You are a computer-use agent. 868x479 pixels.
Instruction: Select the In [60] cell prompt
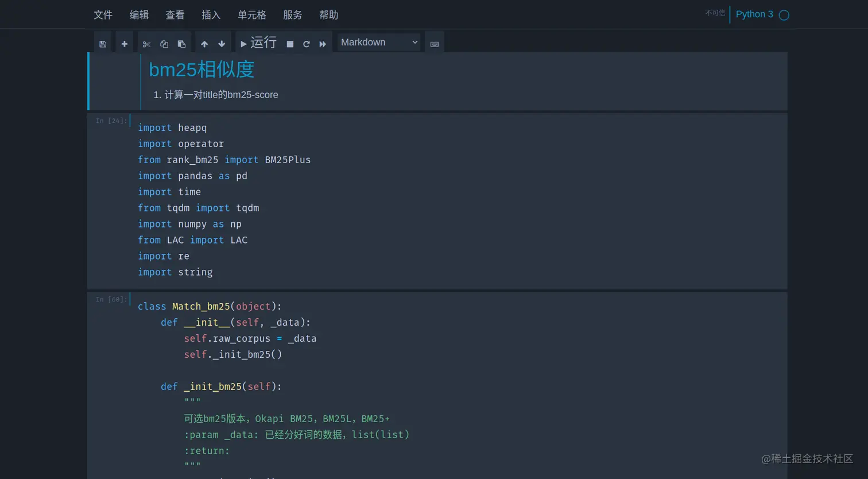111,299
